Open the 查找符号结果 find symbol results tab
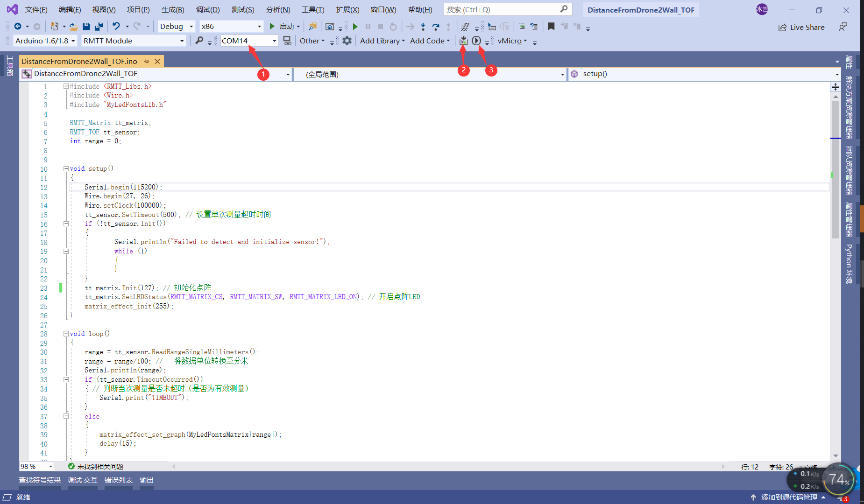 coord(40,480)
